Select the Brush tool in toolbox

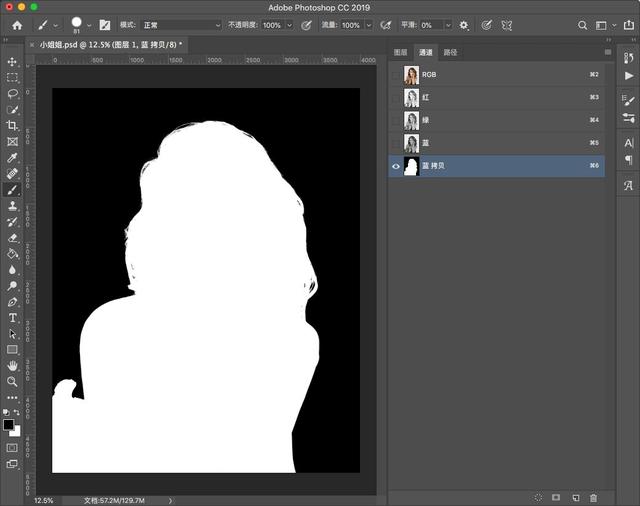(12, 190)
